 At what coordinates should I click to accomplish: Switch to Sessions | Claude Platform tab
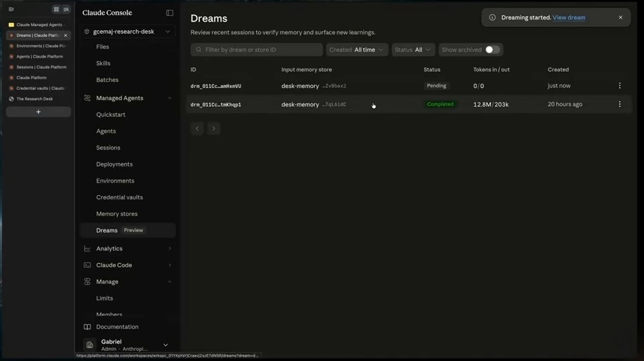(38, 67)
